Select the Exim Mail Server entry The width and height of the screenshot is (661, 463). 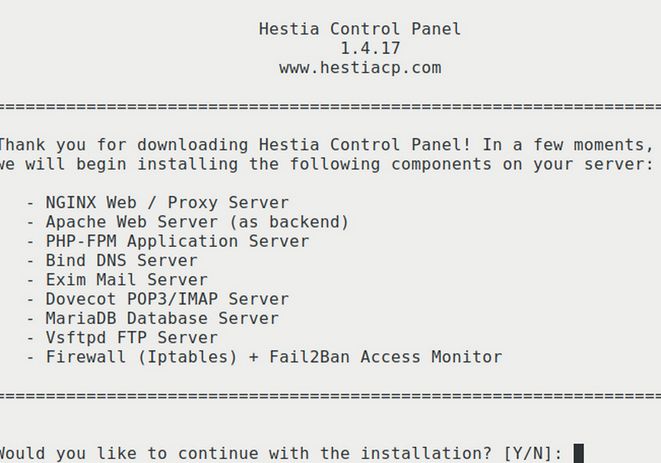(129, 280)
